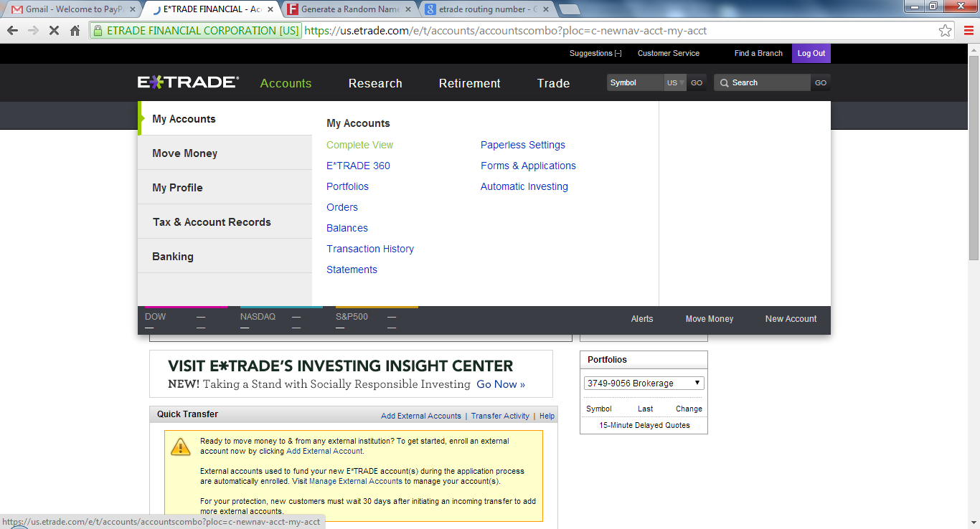The height and width of the screenshot is (529, 980).
Task: Open the US market dropdown
Action: coord(675,82)
